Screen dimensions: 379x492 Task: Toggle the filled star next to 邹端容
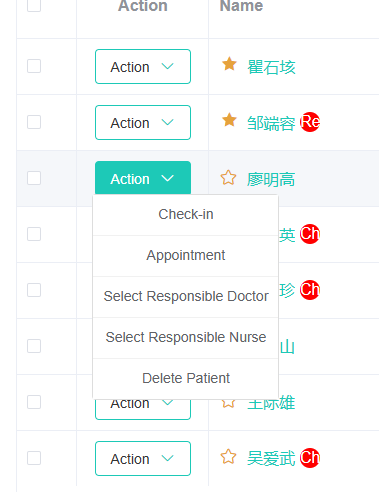click(x=229, y=120)
